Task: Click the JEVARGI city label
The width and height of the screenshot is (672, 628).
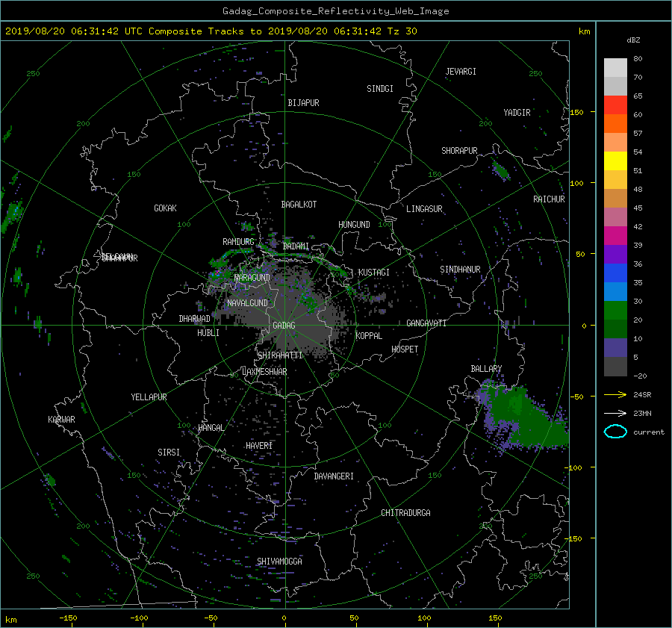Action: tap(461, 72)
